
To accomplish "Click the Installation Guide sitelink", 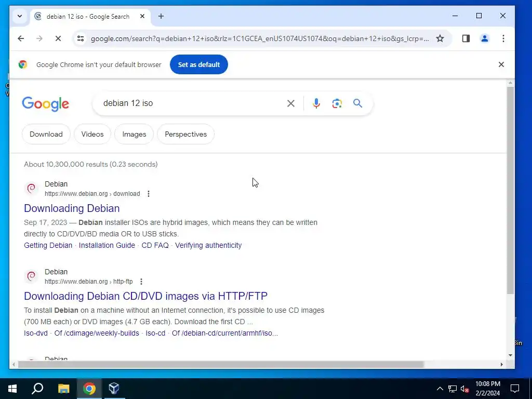I will click(107, 245).
